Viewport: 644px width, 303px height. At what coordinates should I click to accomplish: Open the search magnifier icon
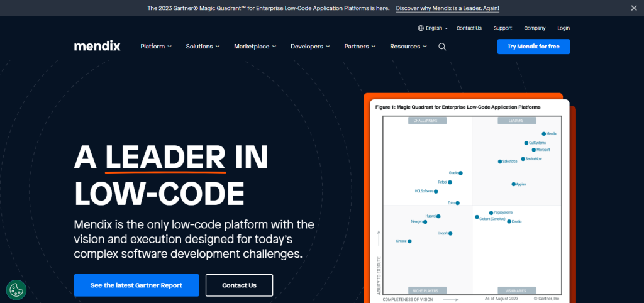point(442,47)
